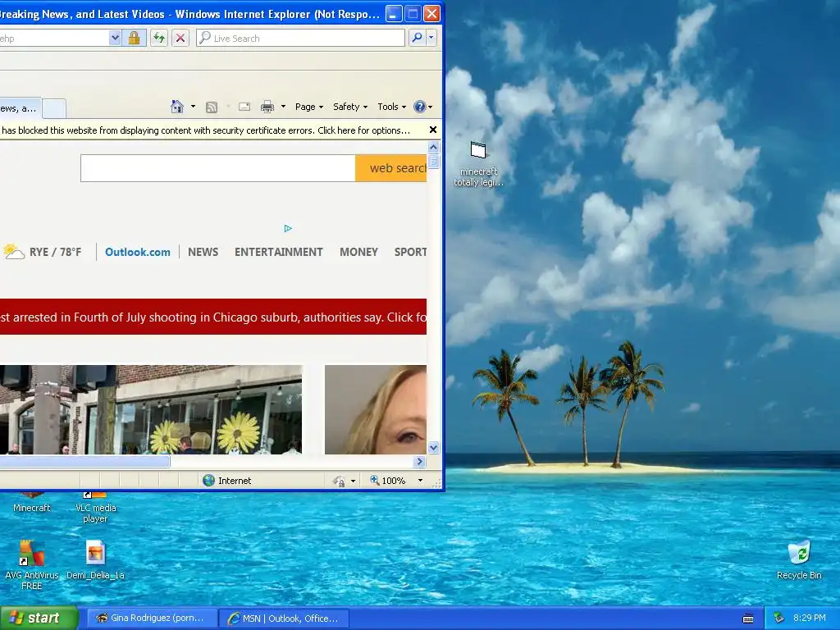Click the Internet zone status indicator
This screenshot has height=630, width=840.
click(x=227, y=481)
